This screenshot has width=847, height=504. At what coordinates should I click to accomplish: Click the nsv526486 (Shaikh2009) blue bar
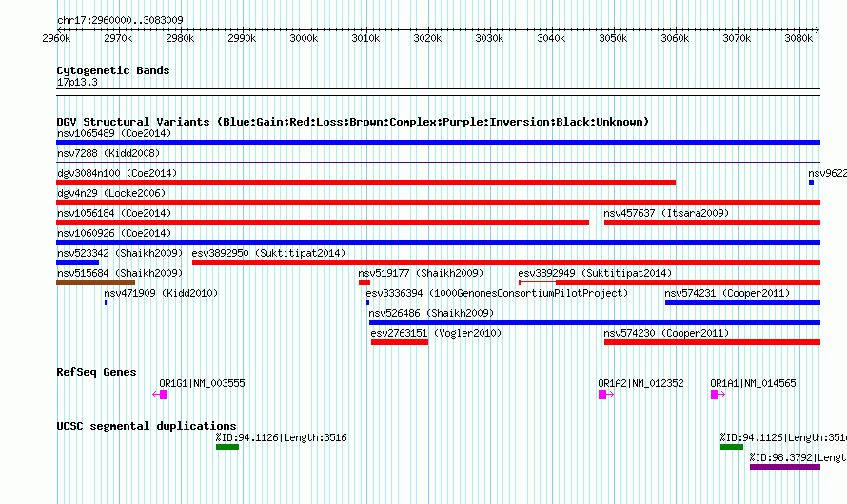pos(595,322)
